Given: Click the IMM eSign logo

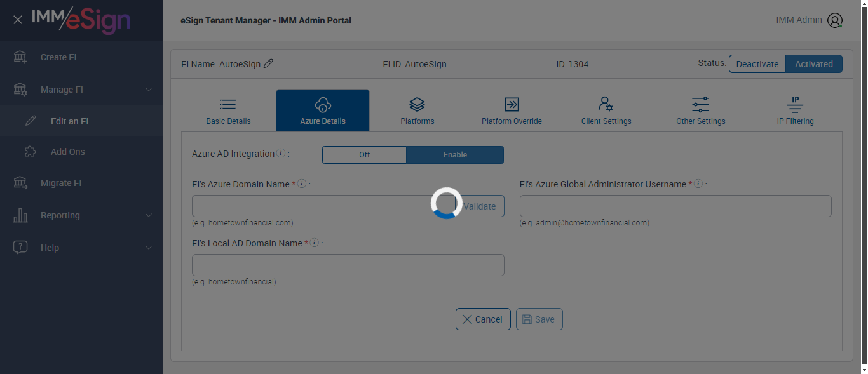Looking at the screenshot, I should (x=81, y=20).
